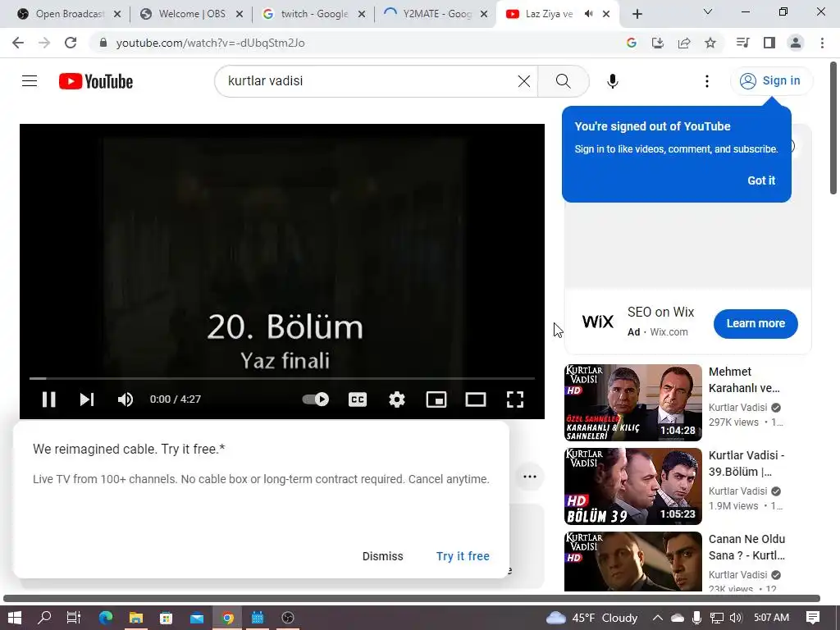Open the media controls icon
Image resolution: width=840 pixels, height=630 pixels.
click(742, 43)
